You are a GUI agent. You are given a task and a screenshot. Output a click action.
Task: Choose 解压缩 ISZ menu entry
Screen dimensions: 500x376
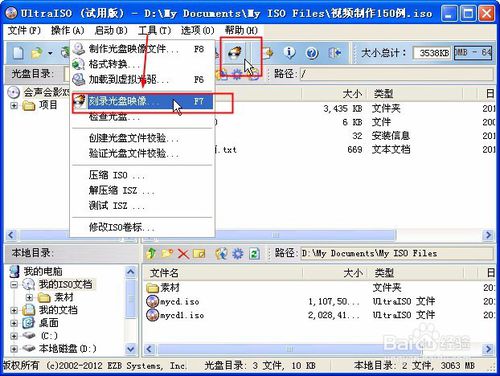point(143,190)
